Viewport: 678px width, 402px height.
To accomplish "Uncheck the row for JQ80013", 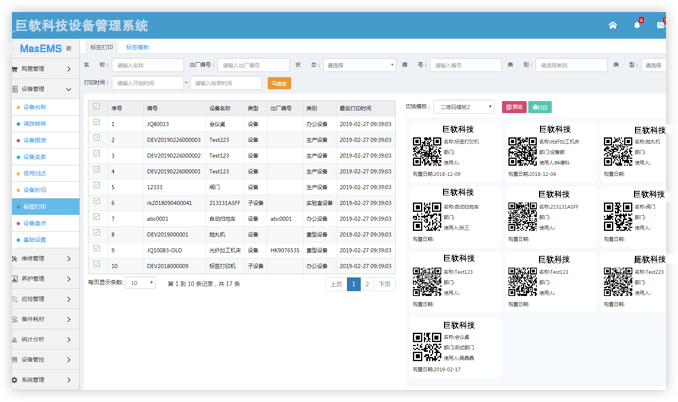I will coord(96,122).
